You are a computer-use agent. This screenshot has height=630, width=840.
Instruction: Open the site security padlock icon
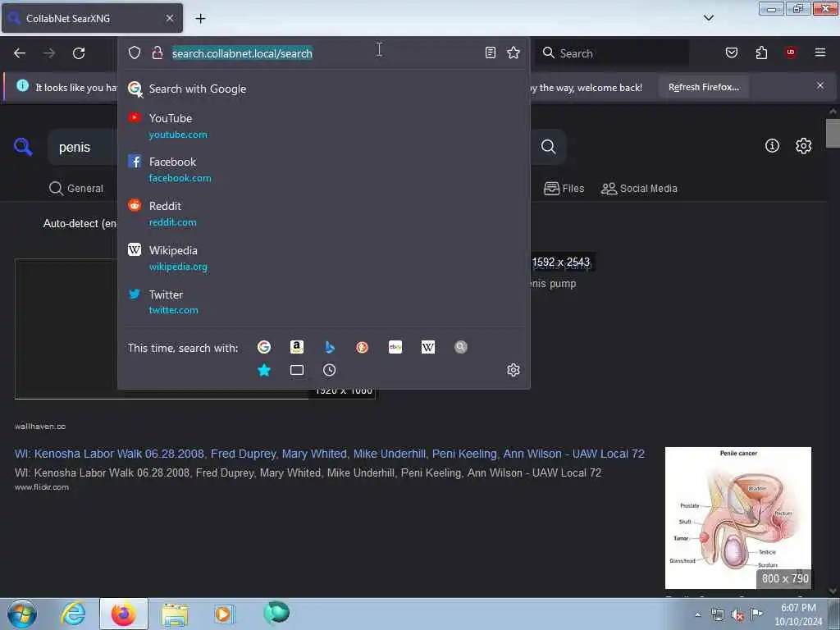pyautogui.click(x=157, y=52)
